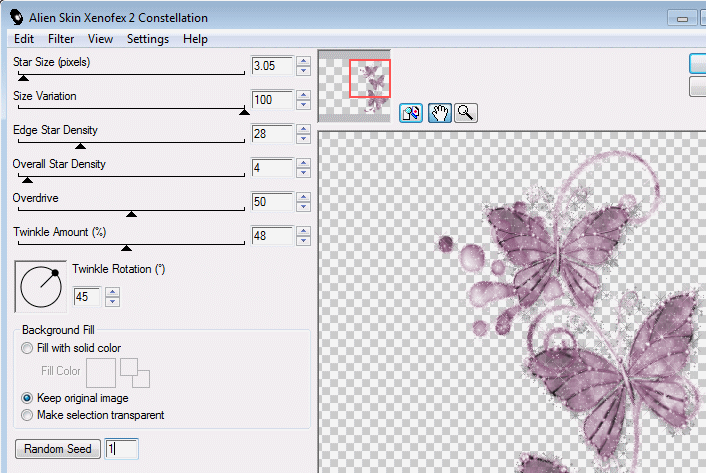
Task: Toggle the preview split-view icon
Action: [411, 113]
